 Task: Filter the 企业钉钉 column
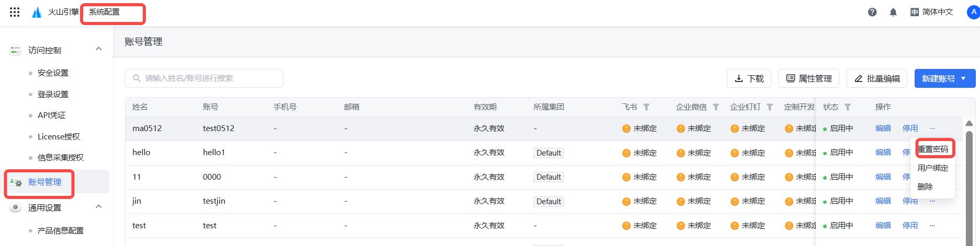point(770,107)
